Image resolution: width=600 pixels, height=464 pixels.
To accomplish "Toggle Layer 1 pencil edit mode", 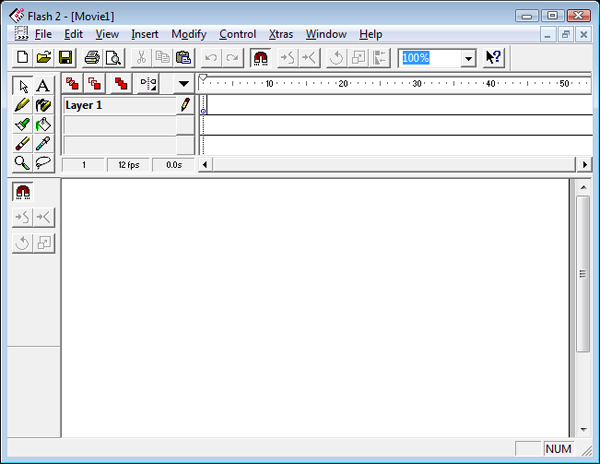I will point(186,105).
